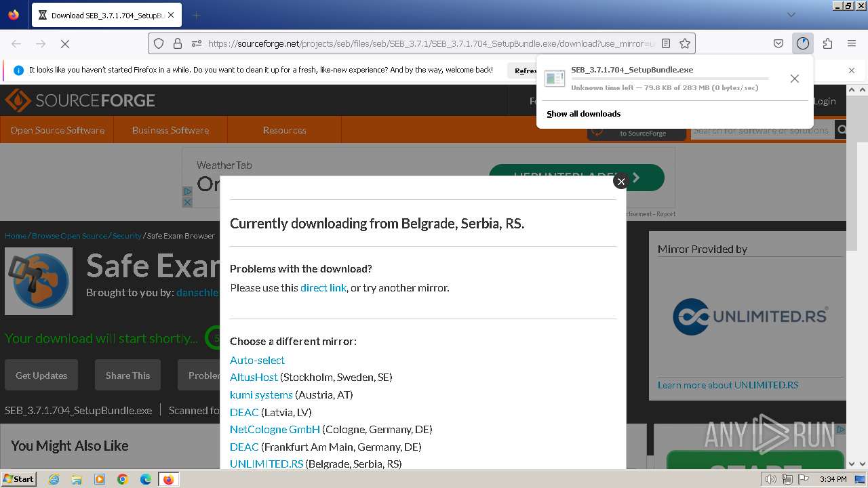868x488 pixels.
Task: Open Windows Media Player from taskbar
Action: point(100,479)
